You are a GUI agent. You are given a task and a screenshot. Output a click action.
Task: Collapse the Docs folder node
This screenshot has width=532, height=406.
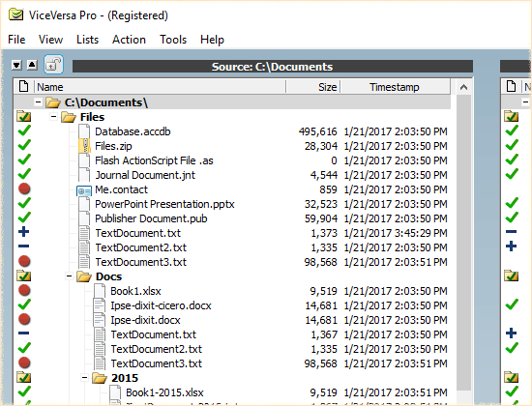click(69, 276)
